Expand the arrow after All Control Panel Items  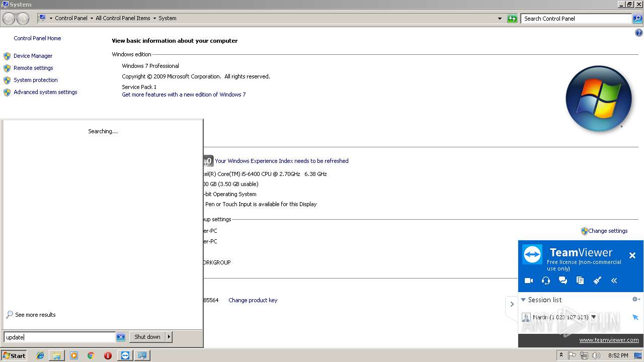click(x=154, y=18)
